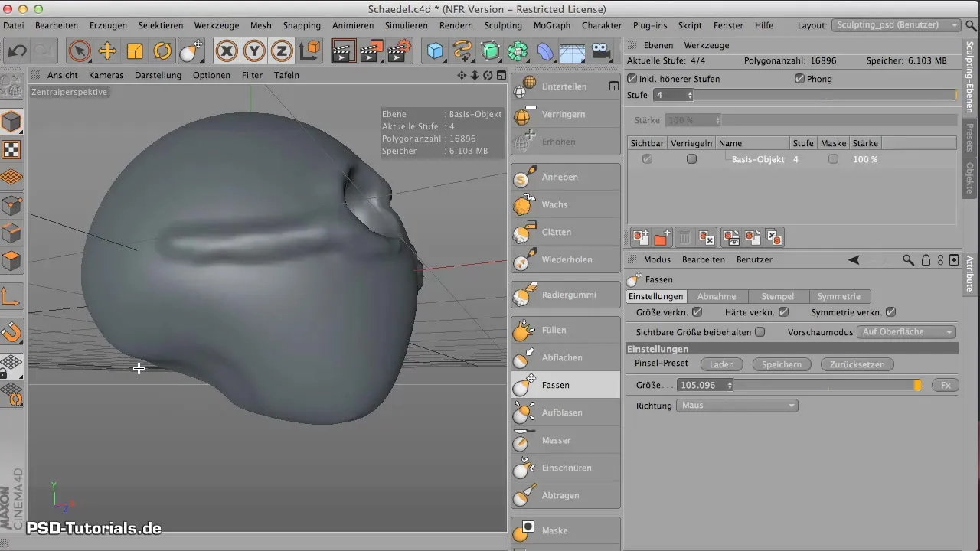Image resolution: width=980 pixels, height=551 pixels.
Task: Adjust the Stufe level slider
Action: 826,95
